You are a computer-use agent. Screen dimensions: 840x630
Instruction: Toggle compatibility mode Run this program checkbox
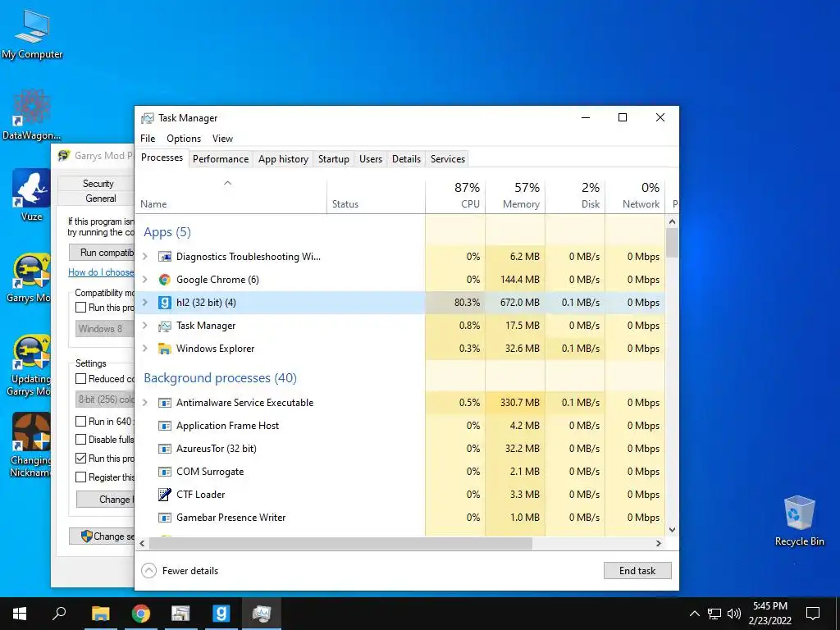pyautogui.click(x=81, y=308)
